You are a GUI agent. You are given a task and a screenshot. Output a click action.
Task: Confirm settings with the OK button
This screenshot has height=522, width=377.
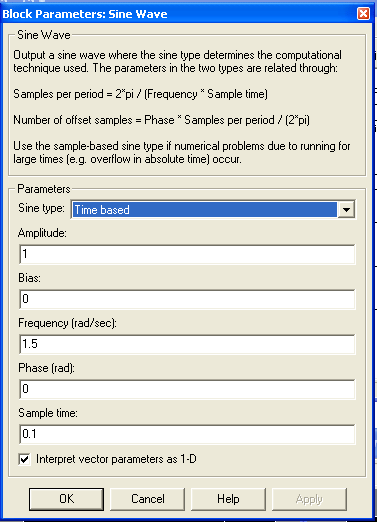coord(66,499)
